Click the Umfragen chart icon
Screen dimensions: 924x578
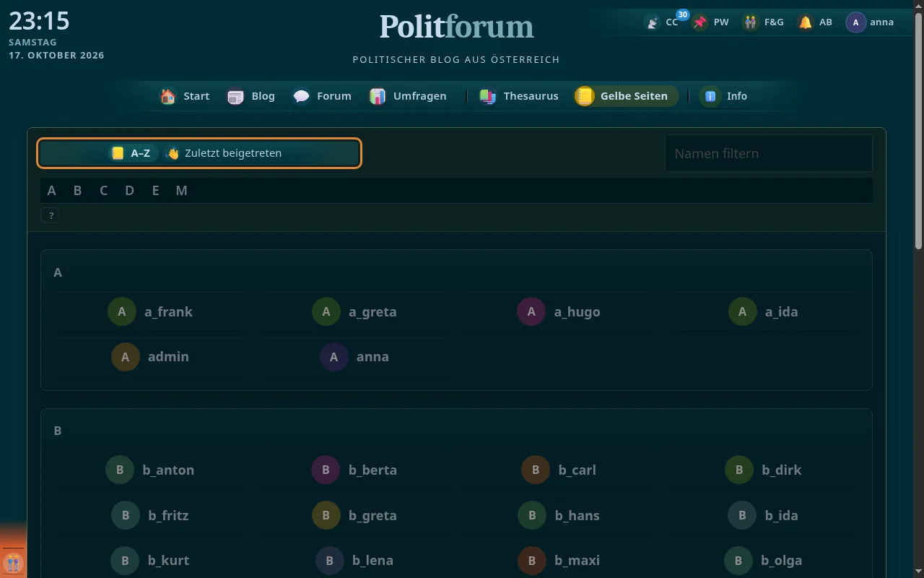pos(378,96)
